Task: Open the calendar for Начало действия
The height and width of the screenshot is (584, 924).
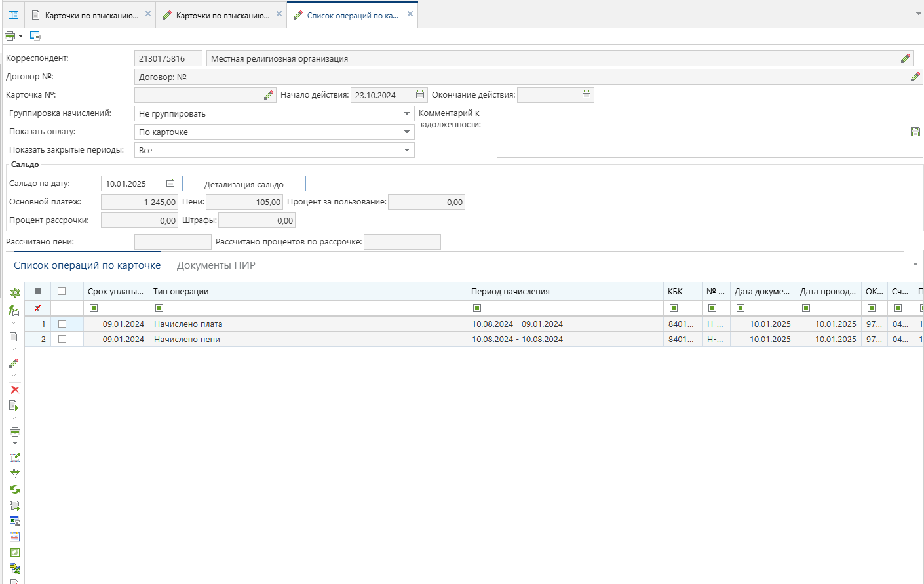Action: click(420, 95)
